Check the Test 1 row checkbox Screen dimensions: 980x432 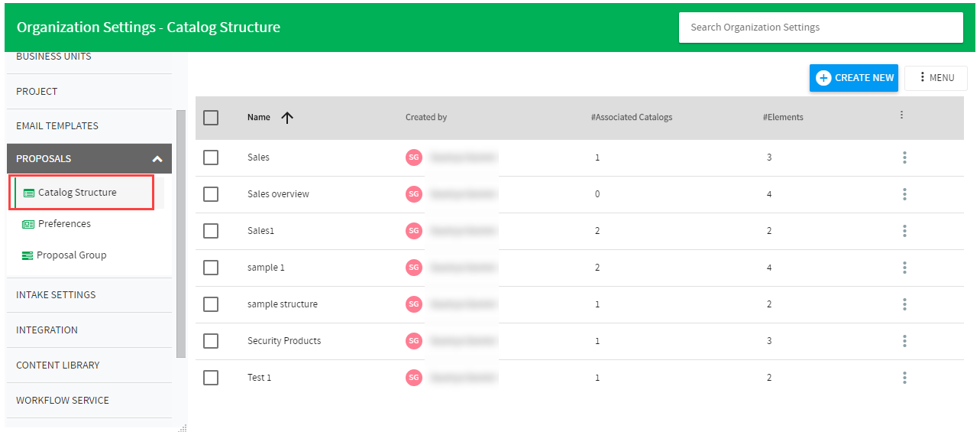coord(211,378)
